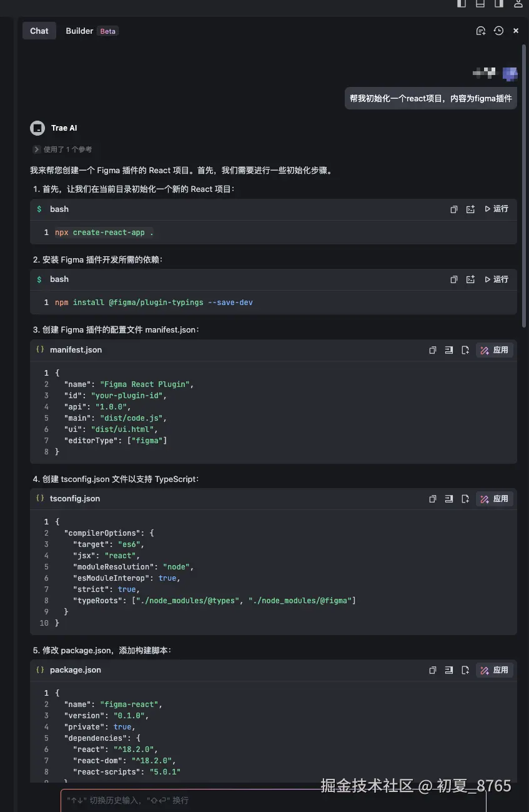Click the chat panel vertical scrollbar
This screenshot has width=529, height=812.
[x=524, y=185]
